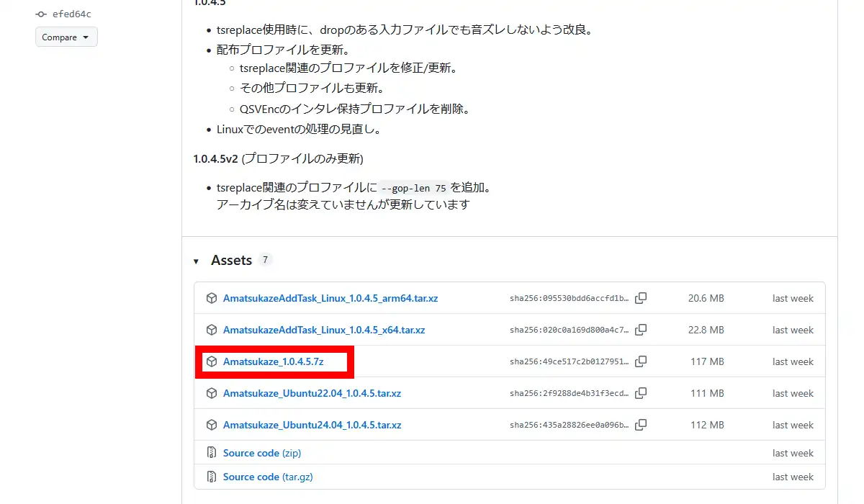Collapse the Assets section triangle

(196, 261)
